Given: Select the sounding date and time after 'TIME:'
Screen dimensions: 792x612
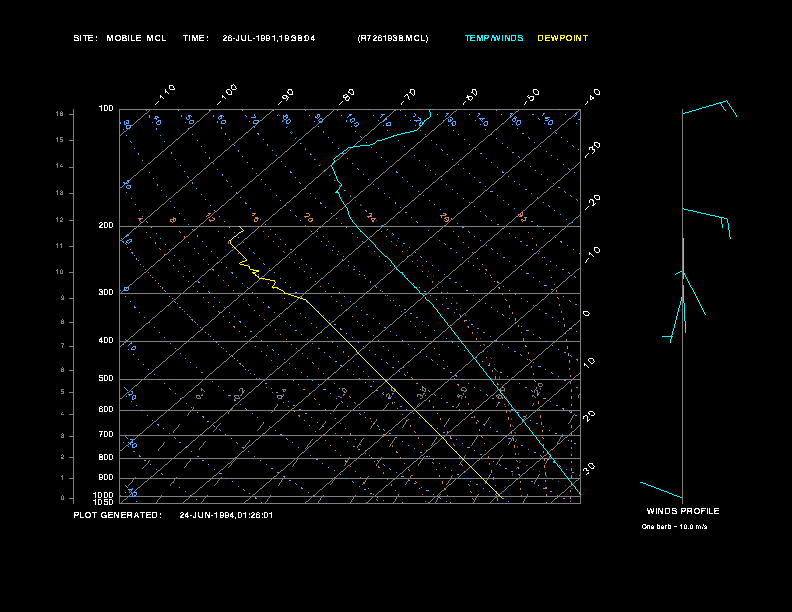Looking at the screenshot, I should click(269, 38).
